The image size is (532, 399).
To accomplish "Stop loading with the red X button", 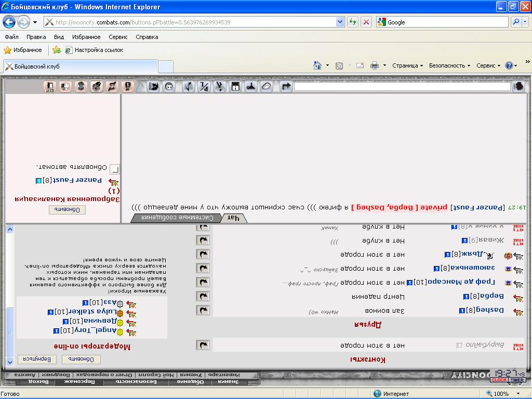I will [x=366, y=22].
